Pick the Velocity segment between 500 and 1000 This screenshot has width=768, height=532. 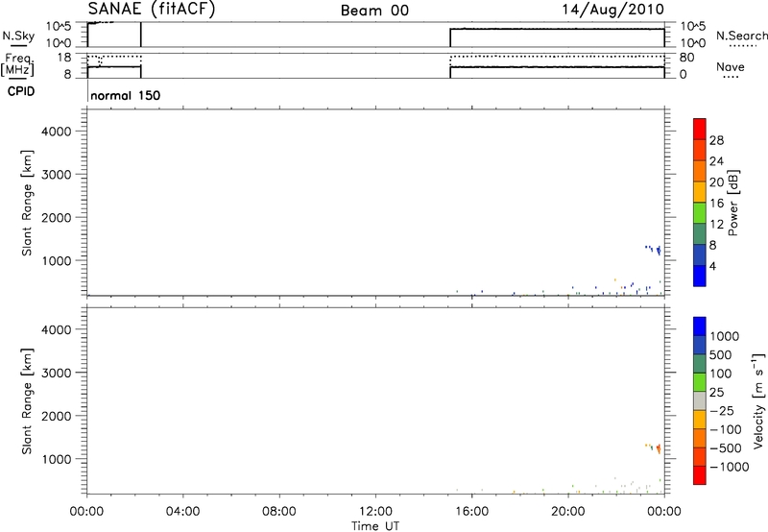[x=700, y=346]
